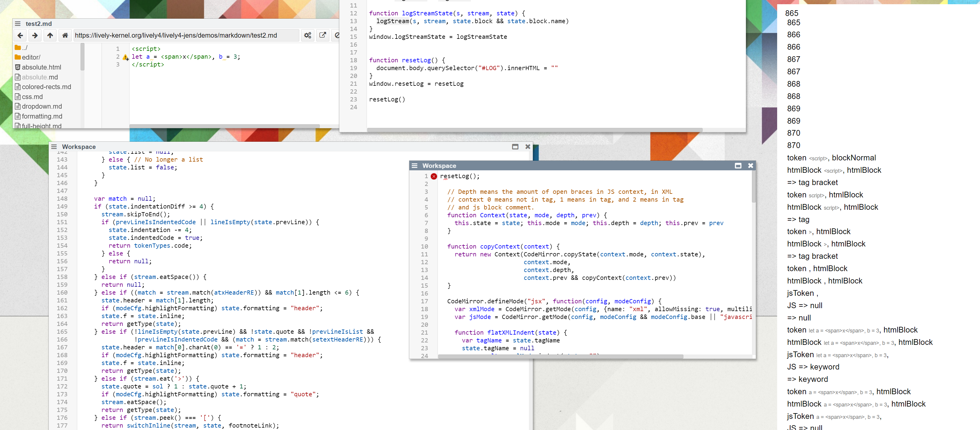Click the open-in-new-window icon
The image size is (980, 430).
[322, 36]
